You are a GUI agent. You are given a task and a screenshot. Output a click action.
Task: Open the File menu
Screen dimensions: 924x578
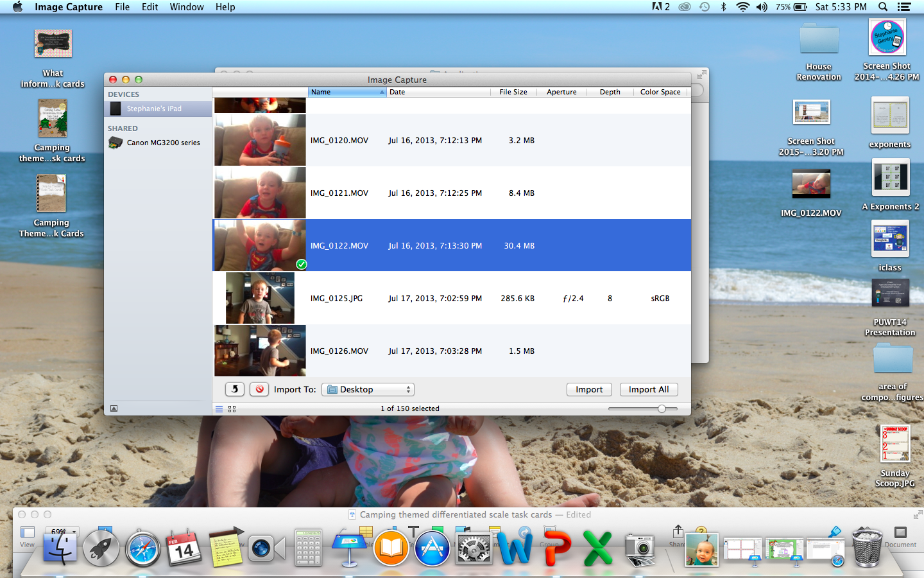click(122, 7)
